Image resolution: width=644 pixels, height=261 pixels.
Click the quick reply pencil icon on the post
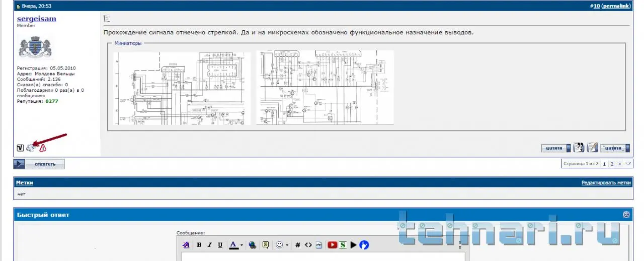(593, 148)
